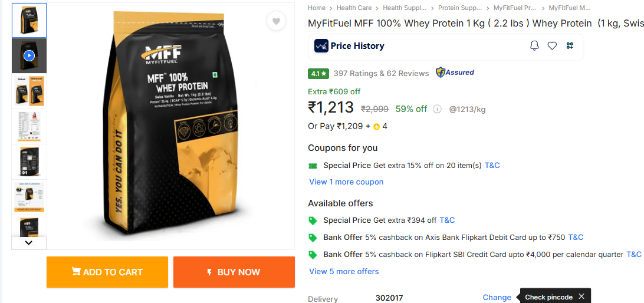Click the Price History bell alert icon
This screenshot has width=644, height=303.
click(x=534, y=46)
